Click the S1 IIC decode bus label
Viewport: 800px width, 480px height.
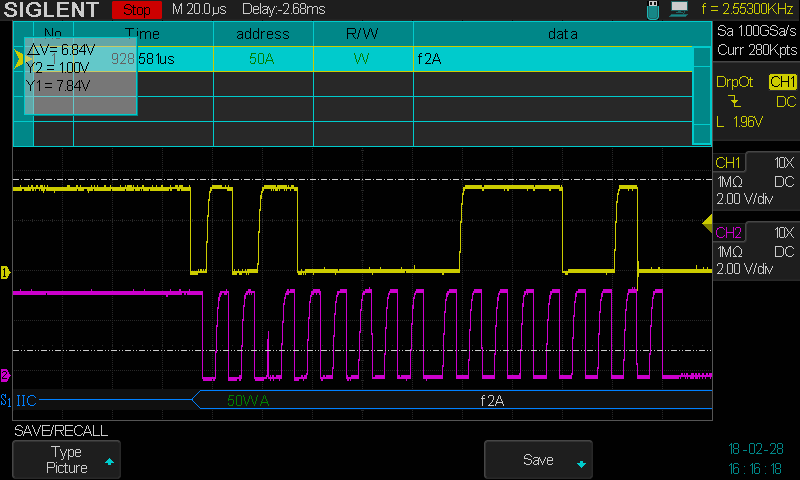coord(19,400)
